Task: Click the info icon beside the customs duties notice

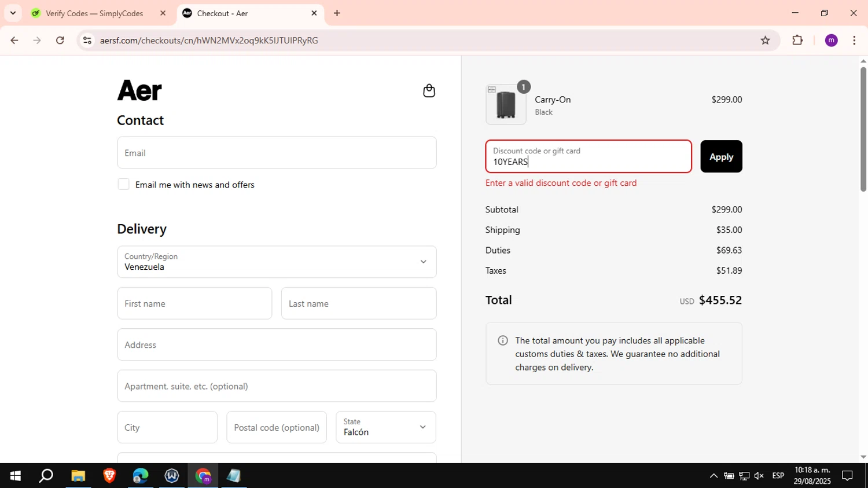Action: (x=503, y=340)
